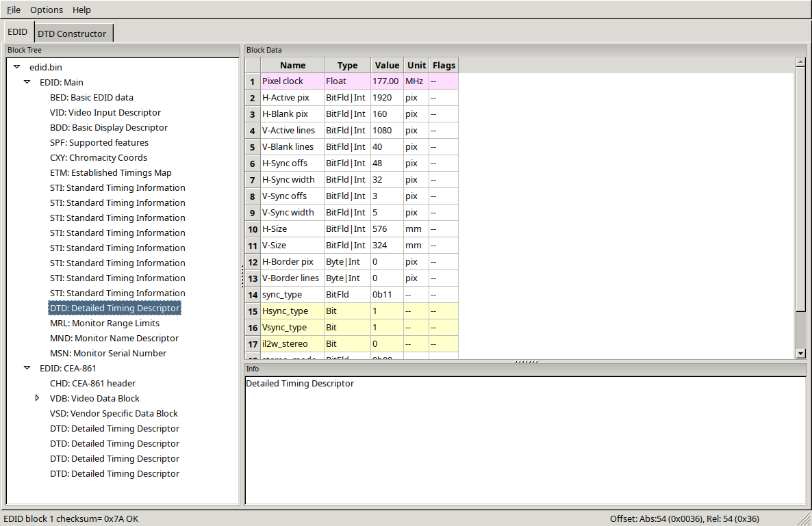Click inside the Info text area
This screenshot has height=526, width=812.
[525, 440]
